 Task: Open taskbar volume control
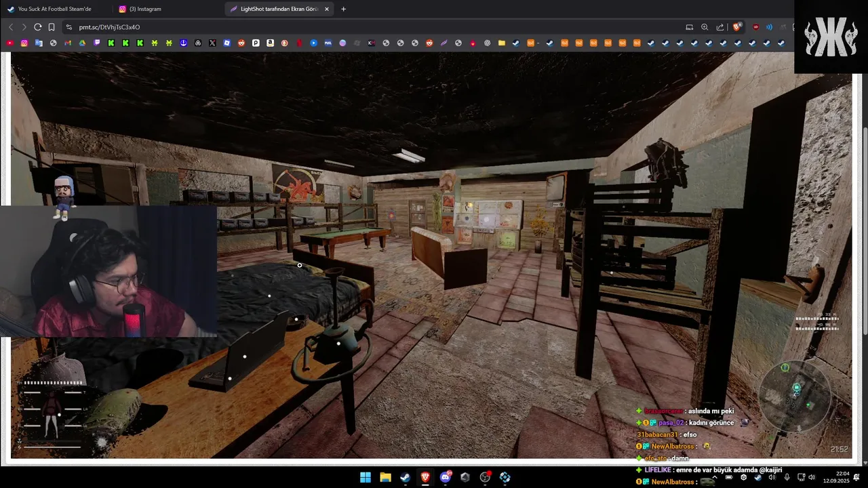tap(812, 477)
